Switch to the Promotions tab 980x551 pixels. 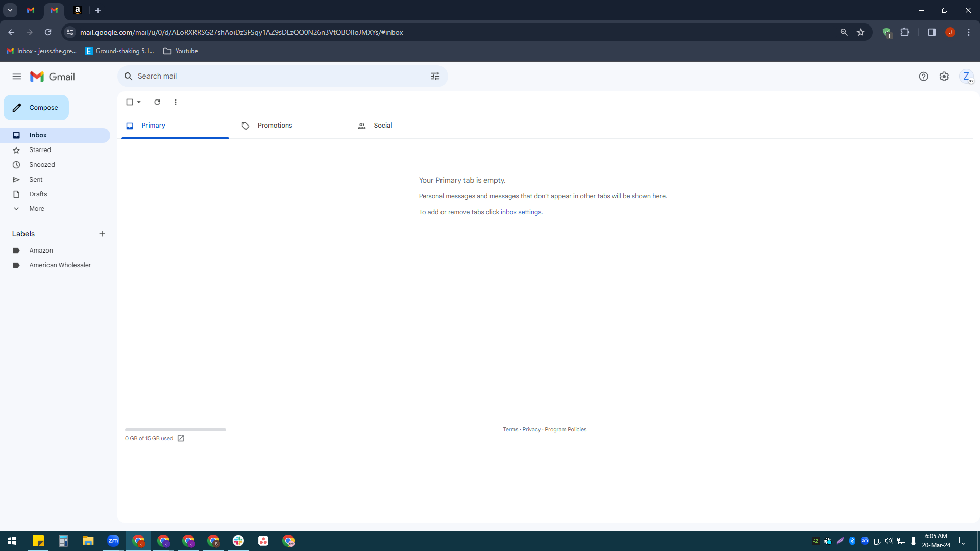click(291, 126)
